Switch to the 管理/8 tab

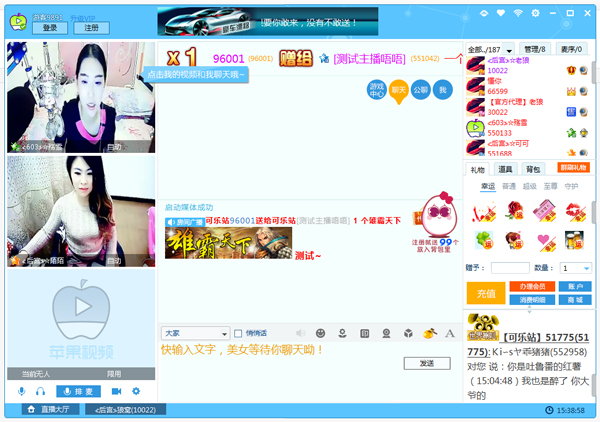click(535, 49)
